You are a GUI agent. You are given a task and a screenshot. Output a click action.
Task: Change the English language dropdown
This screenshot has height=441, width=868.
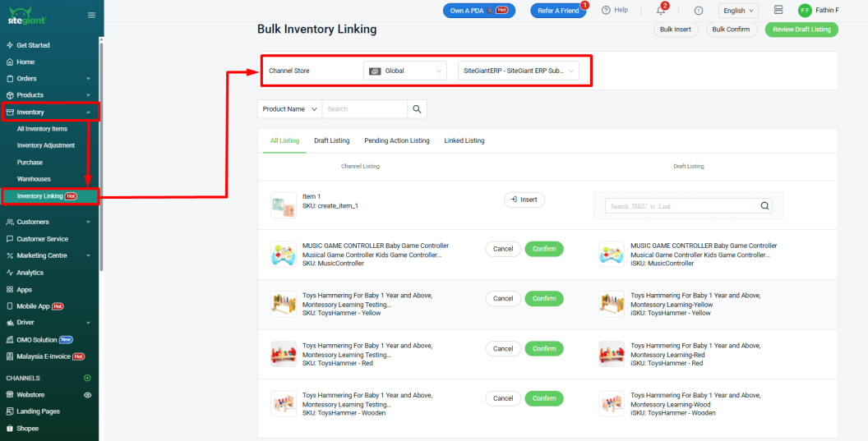738,11
